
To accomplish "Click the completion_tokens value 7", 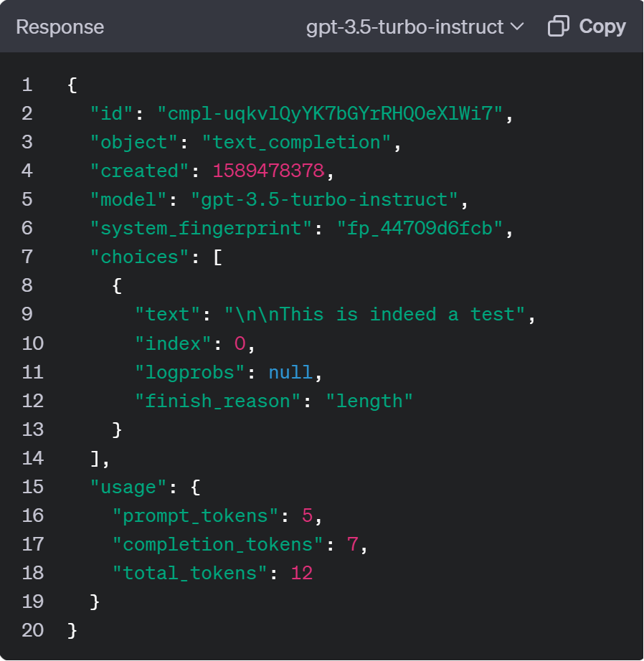I will coord(353,544).
